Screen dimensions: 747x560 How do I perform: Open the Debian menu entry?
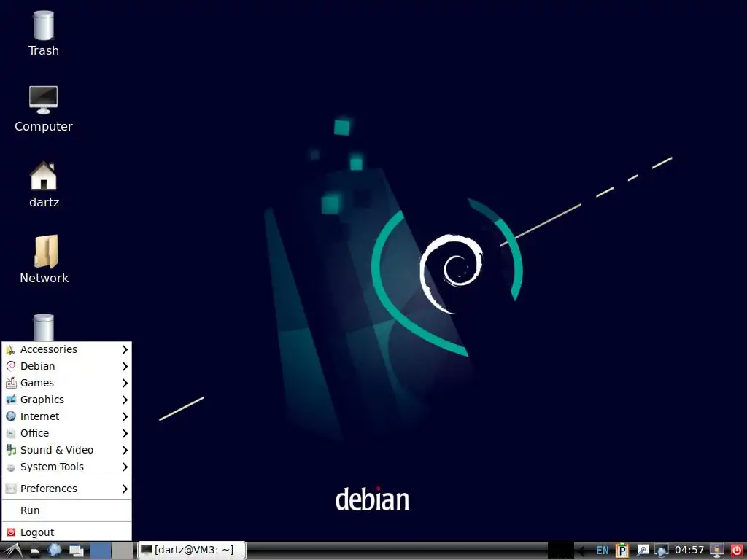[x=66, y=366]
